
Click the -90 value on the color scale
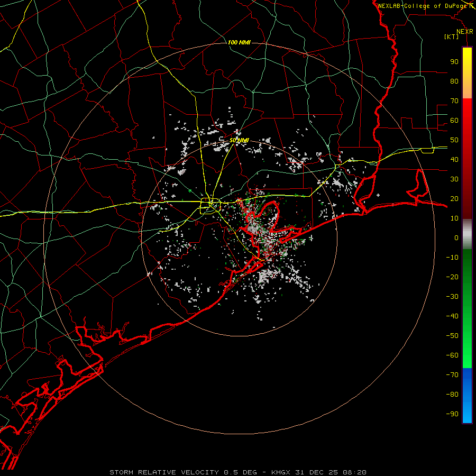pos(452,414)
